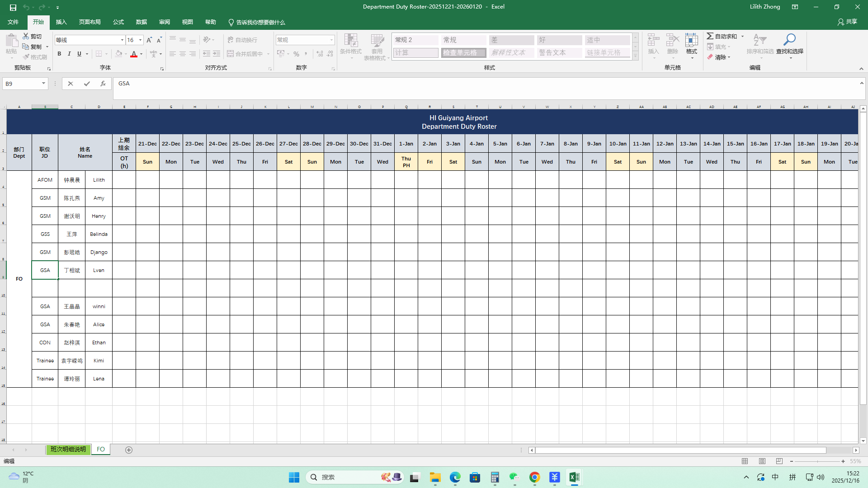Image resolution: width=868 pixels, height=488 pixels.
Task: Click the insert function fx icon
Action: 103,84
